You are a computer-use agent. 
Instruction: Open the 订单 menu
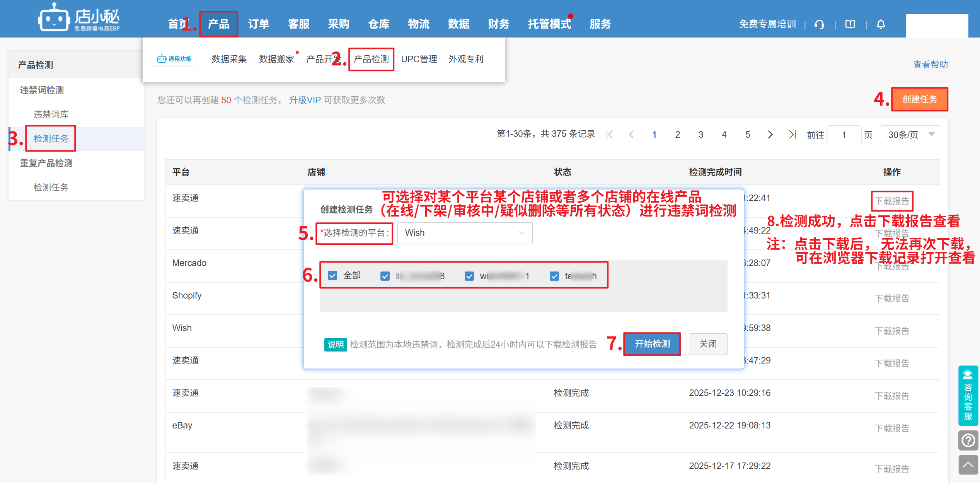click(259, 24)
